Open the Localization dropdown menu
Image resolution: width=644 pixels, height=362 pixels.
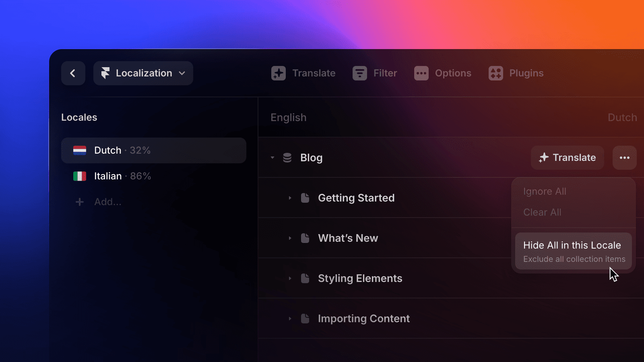pyautogui.click(x=143, y=73)
